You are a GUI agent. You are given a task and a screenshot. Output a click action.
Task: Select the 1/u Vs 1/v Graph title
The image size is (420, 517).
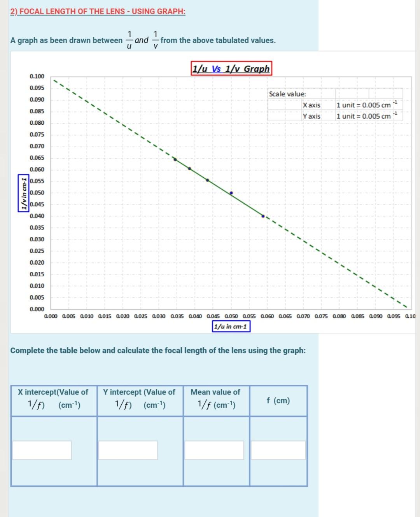pos(231,69)
